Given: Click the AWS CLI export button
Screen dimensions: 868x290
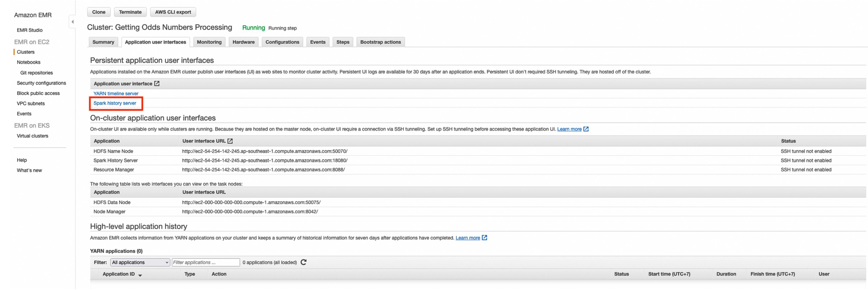Looking at the screenshot, I should [173, 12].
